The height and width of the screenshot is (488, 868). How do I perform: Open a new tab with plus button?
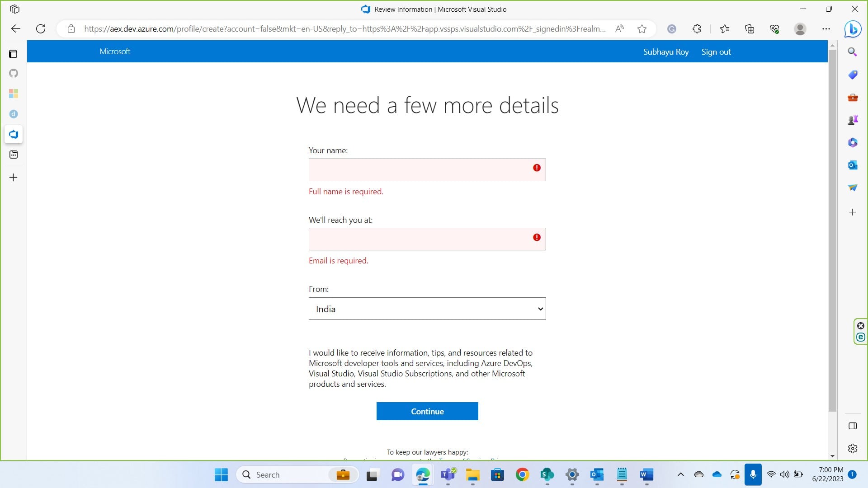point(14,178)
